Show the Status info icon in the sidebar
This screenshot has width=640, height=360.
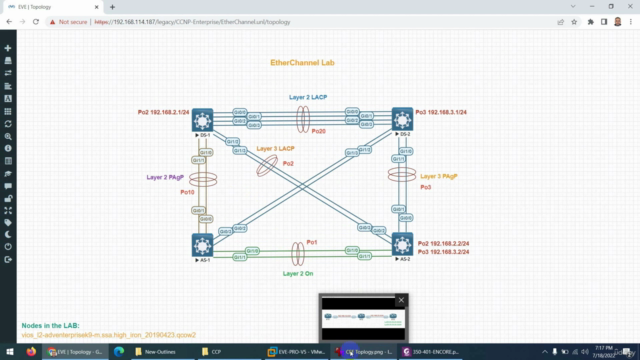pos(8,149)
